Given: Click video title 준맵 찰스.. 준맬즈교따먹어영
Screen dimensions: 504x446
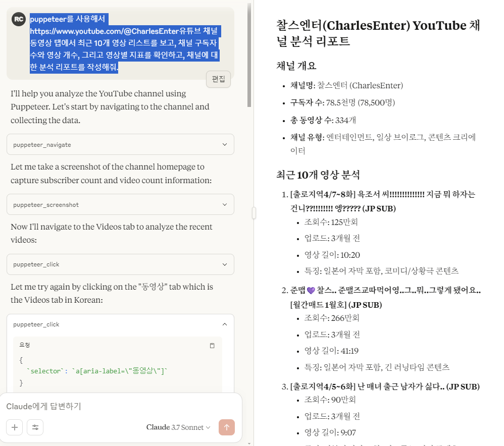Looking at the screenshot, I should point(385,297).
